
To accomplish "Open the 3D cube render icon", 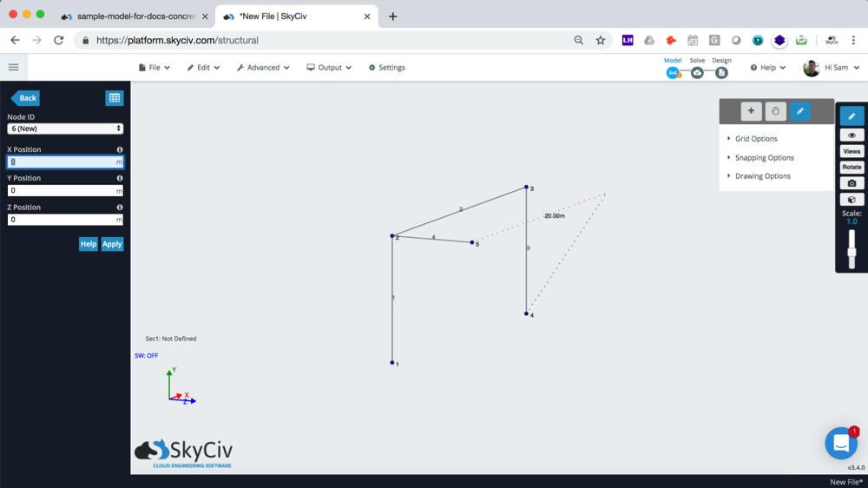I will (852, 200).
